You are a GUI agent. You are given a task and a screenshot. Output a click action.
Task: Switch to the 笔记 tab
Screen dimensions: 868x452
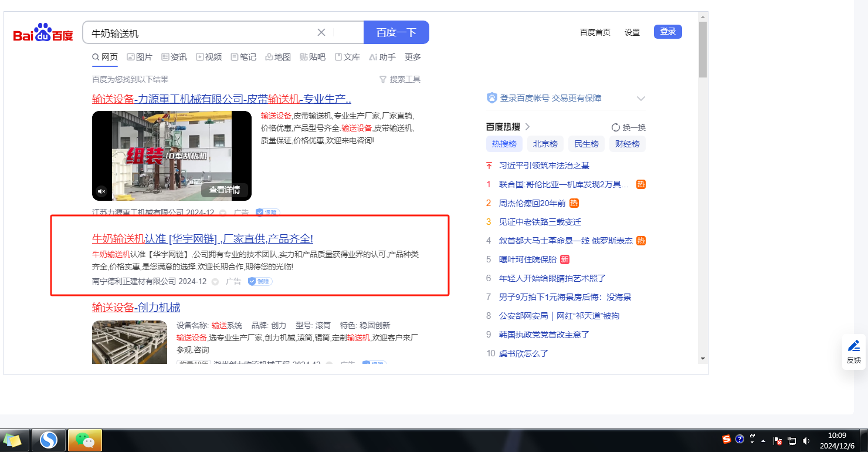[x=243, y=57]
